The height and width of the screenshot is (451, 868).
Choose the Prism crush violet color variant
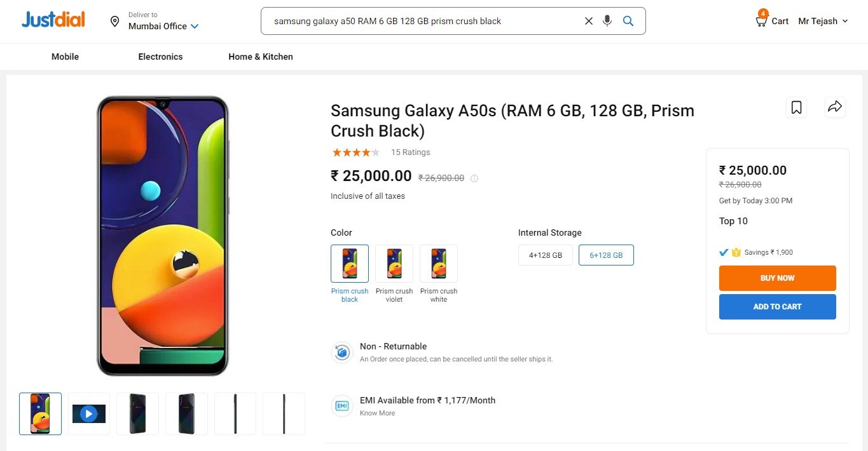394,263
